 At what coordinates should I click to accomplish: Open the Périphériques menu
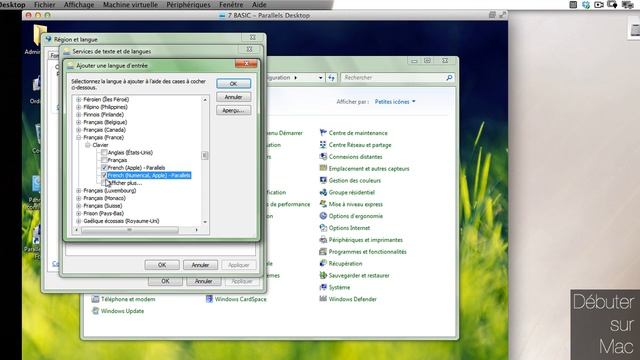(x=189, y=5)
